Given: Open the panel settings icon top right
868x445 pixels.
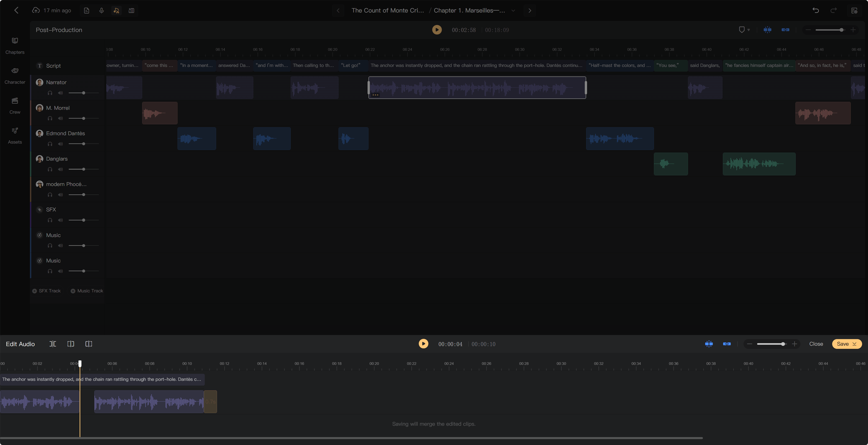Looking at the screenshot, I should pyautogui.click(x=854, y=10).
